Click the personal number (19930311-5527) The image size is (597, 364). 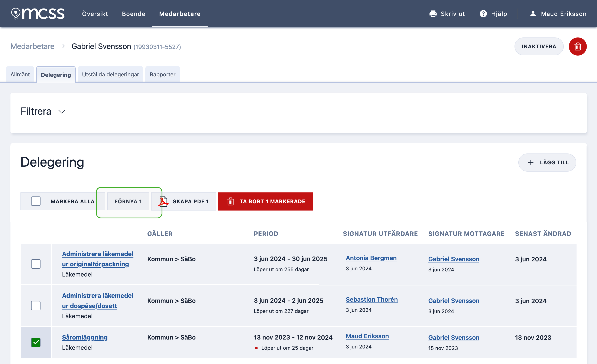tap(157, 47)
